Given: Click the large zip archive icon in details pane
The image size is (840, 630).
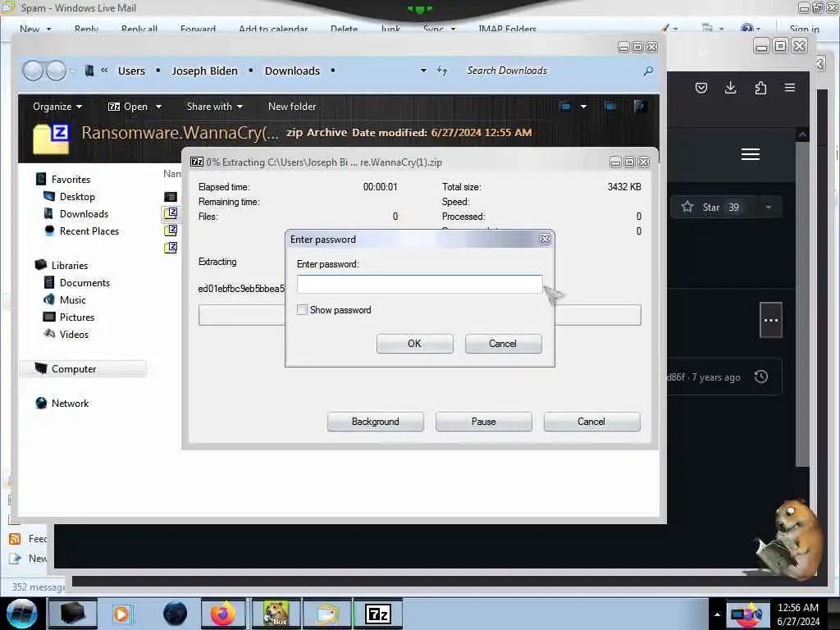Looking at the screenshot, I should [x=52, y=138].
